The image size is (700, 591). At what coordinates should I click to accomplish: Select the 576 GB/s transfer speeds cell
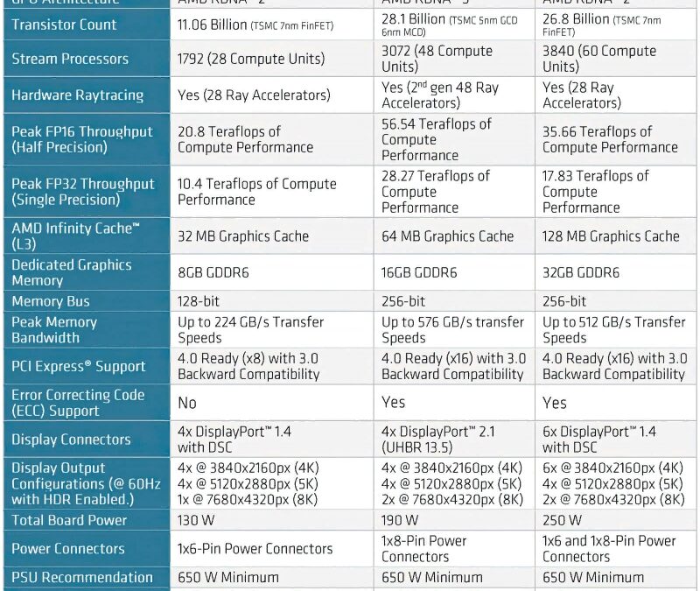click(x=452, y=330)
